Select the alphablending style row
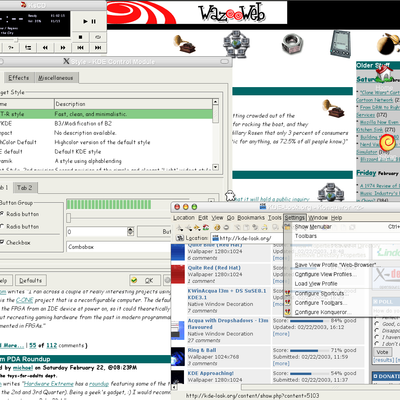Image resolution: width=400 pixels, height=400 pixels. pos(106,161)
